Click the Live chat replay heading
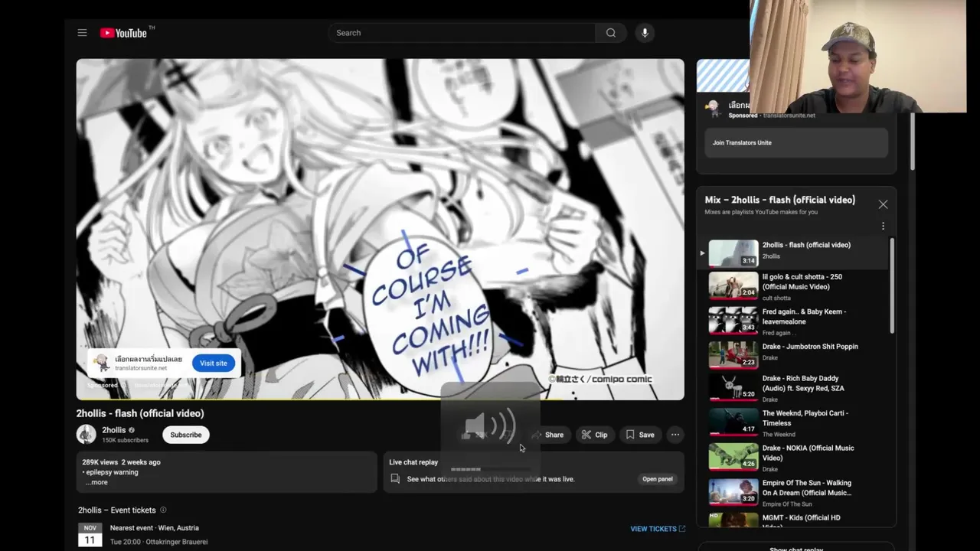980x551 pixels. [413, 462]
